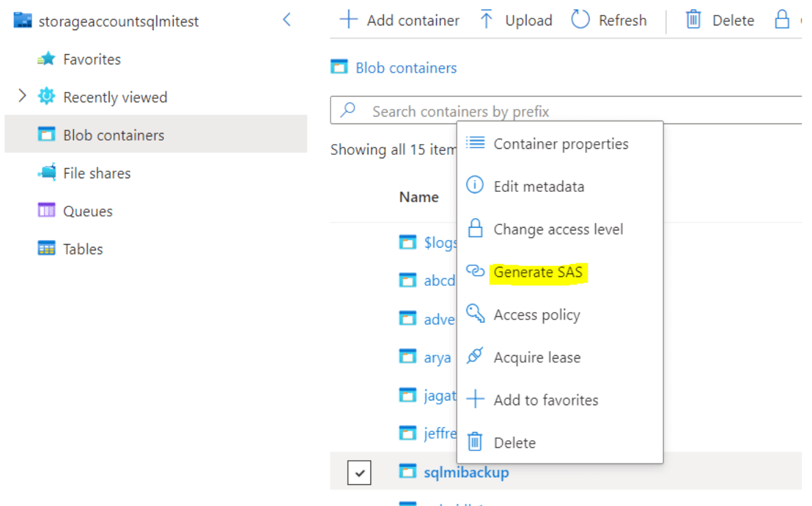The image size is (812, 506).
Task: Click the Refresh circular arrow icon
Action: click(580, 20)
